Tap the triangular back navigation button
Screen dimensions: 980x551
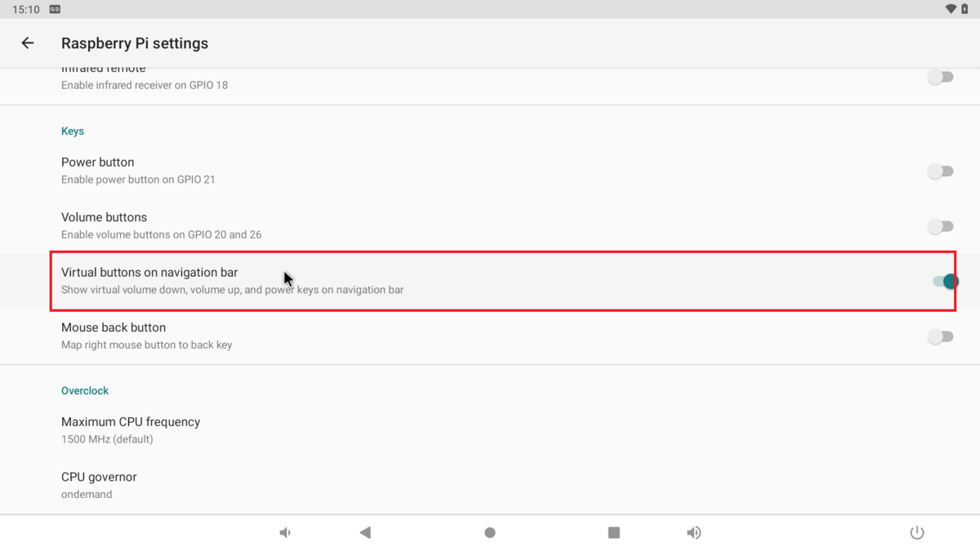tap(365, 533)
